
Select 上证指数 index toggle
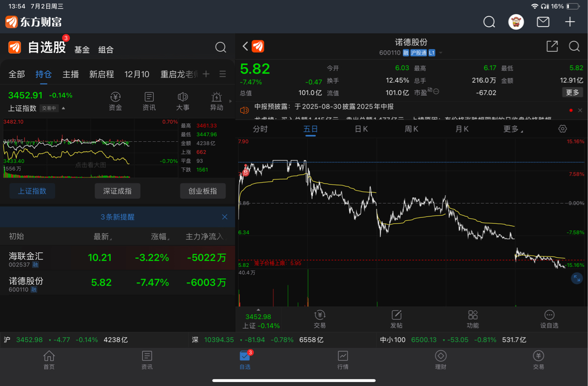[x=32, y=191]
